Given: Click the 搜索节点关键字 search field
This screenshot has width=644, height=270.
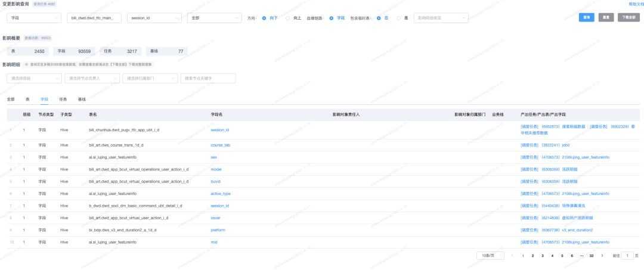Looking at the screenshot, I should (208, 78).
